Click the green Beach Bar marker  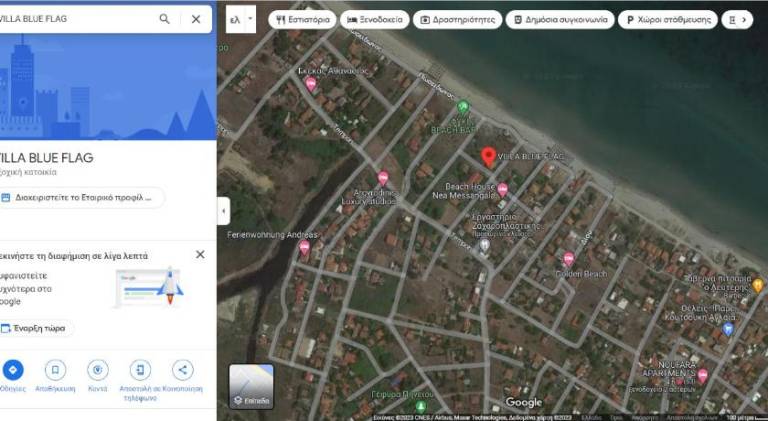463,107
